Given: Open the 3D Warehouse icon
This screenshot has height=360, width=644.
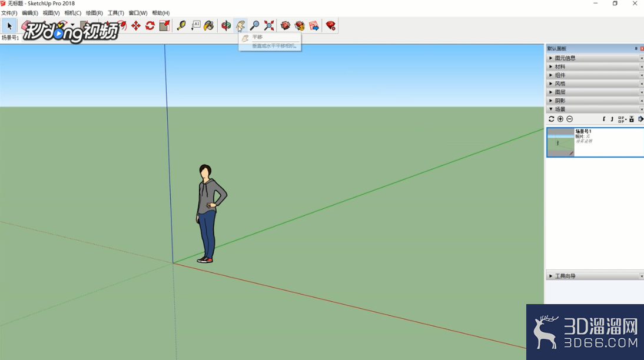Looking at the screenshot, I should pyautogui.click(x=286, y=26).
